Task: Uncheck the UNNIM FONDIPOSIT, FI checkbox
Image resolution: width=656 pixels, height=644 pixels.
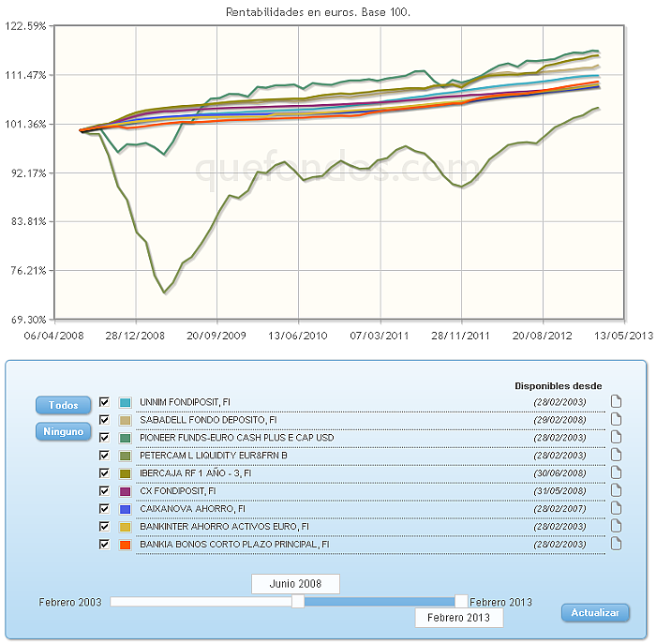Action: (104, 402)
